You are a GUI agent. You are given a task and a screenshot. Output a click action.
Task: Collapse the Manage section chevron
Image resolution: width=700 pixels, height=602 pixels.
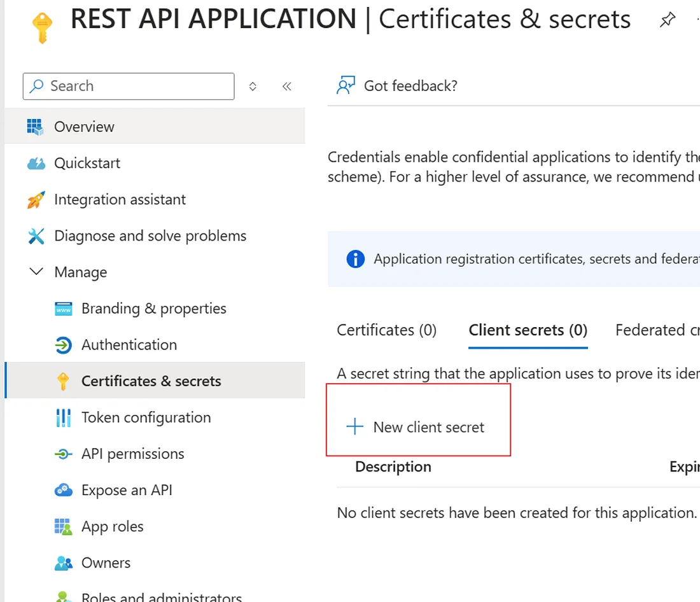click(x=37, y=272)
